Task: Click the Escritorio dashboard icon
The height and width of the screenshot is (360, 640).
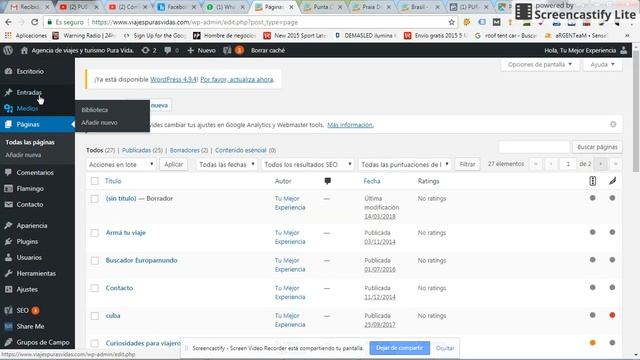Action: pyautogui.click(x=9, y=71)
